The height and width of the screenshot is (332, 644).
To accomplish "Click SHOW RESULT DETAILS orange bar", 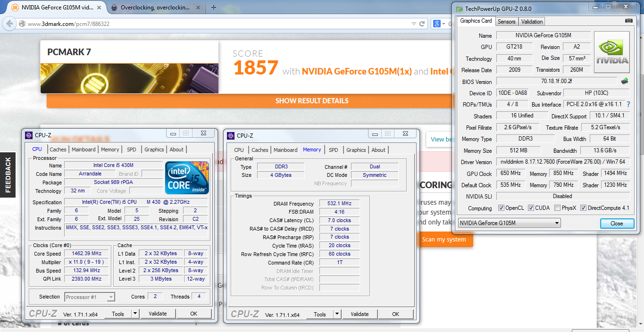I will (x=312, y=100).
